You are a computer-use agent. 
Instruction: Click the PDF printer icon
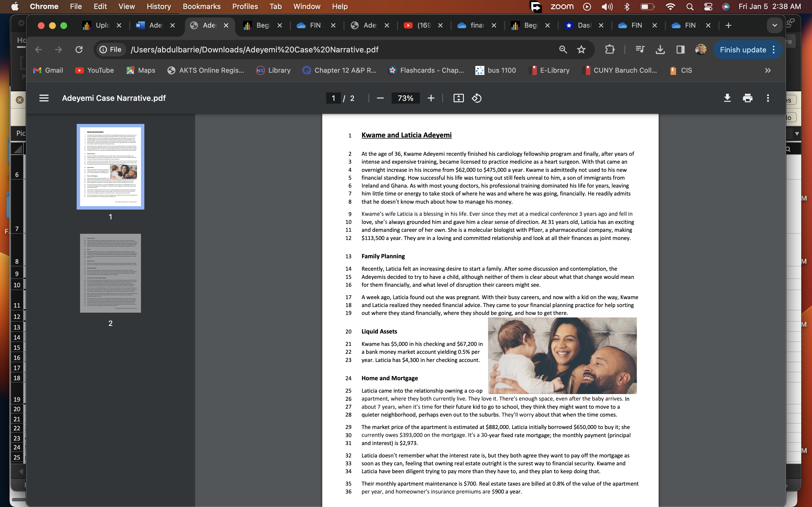click(x=748, y=98)
